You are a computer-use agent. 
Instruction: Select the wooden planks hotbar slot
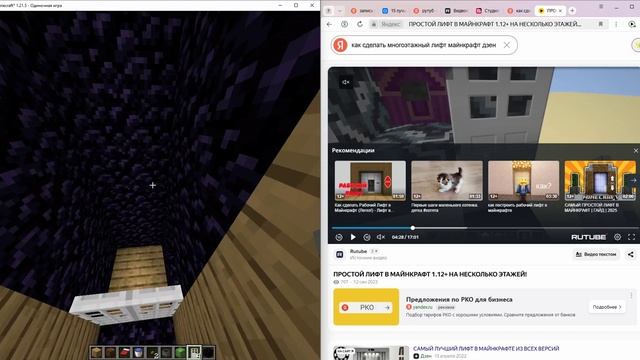tap(97, 352)
